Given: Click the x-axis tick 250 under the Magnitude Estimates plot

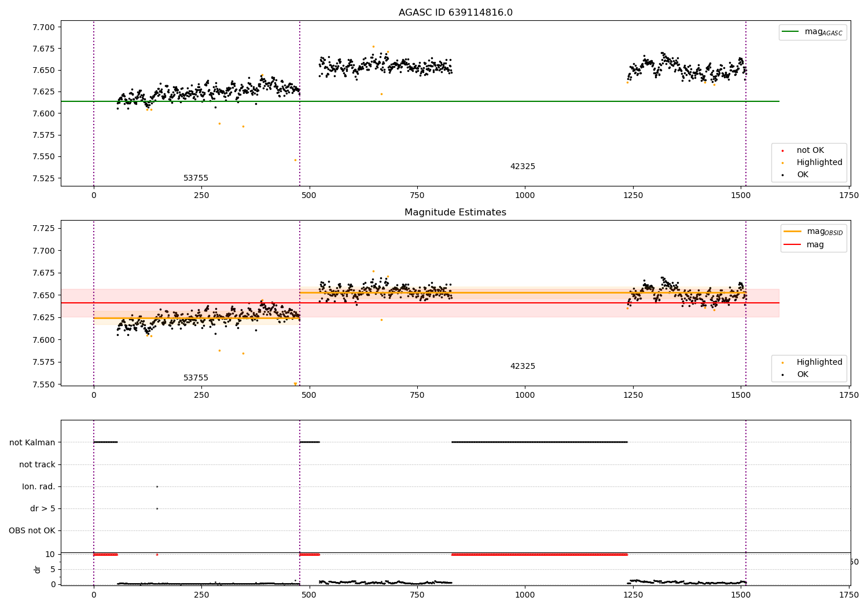Looking at the screenshot, I should tap(201, 395).
